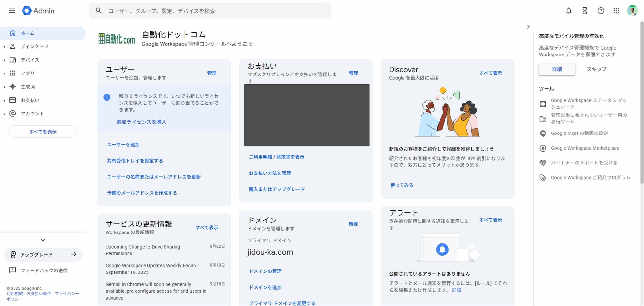Click the スキップ button
The width and height of the screenshot is (644, 306).
click(596, 69)
